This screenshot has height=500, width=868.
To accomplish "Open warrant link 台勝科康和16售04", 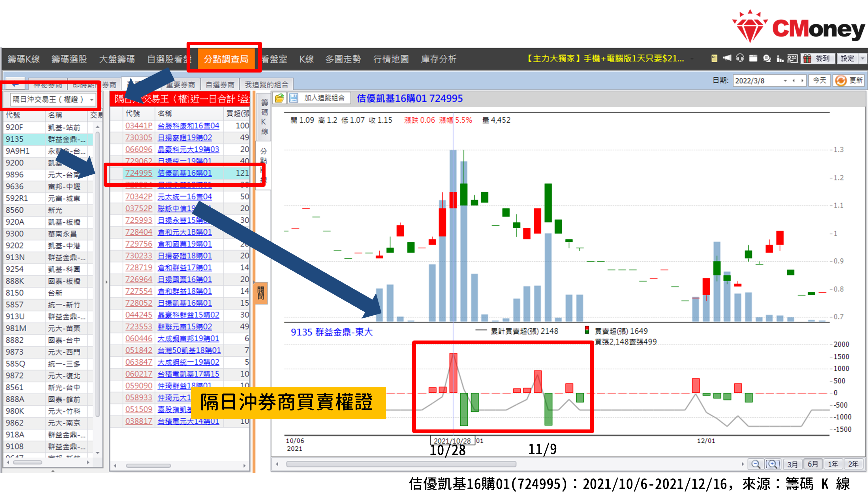I will pyautogui.click(x=188, y=126).
